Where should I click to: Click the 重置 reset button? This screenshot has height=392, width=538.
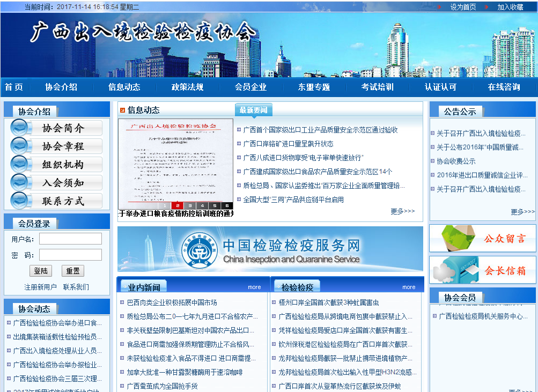coord(73,271)
